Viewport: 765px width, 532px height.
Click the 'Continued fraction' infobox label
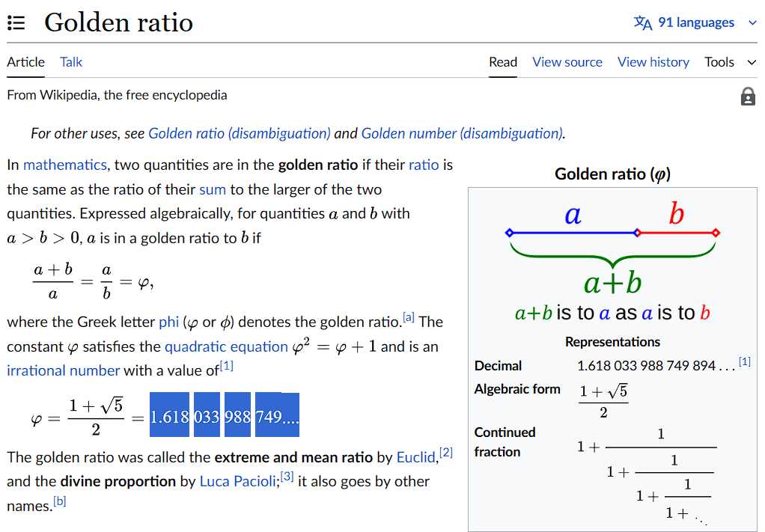505,442
